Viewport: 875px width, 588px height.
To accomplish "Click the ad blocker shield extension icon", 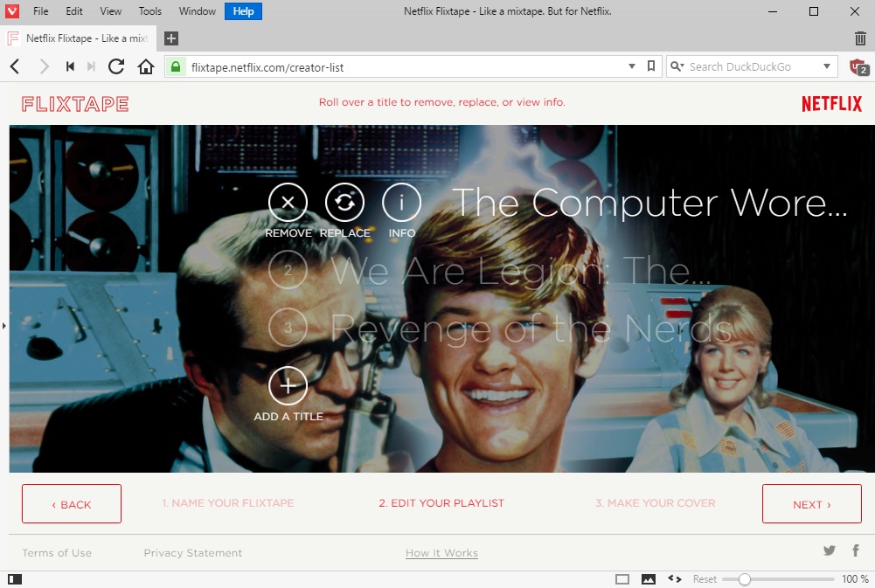I will click(858, 67).
